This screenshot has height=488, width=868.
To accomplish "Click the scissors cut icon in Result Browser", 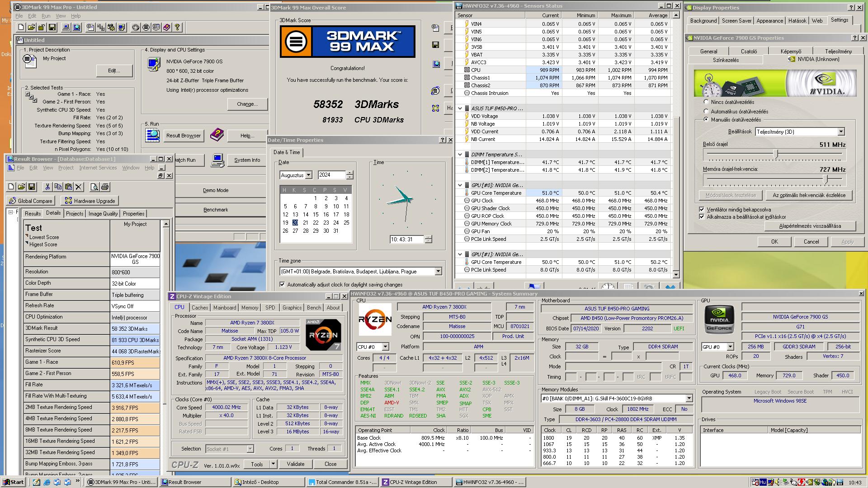I will click(47, 187).
